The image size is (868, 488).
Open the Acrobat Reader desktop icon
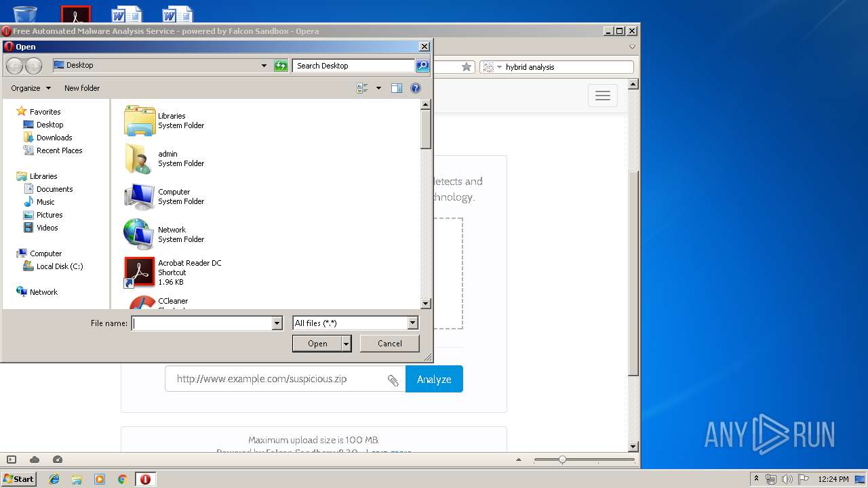coord(76,14)
